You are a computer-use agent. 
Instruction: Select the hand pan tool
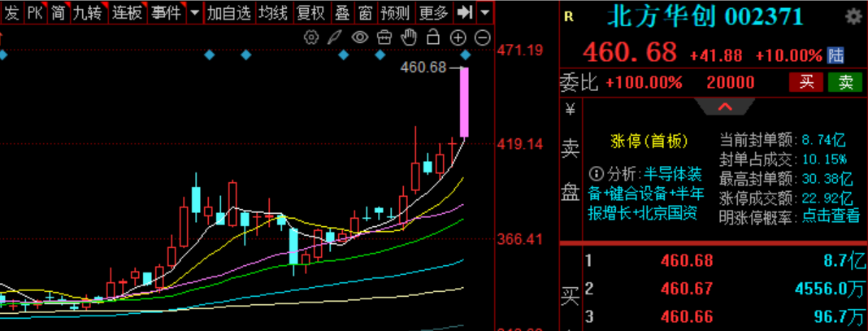coord(409,37)
